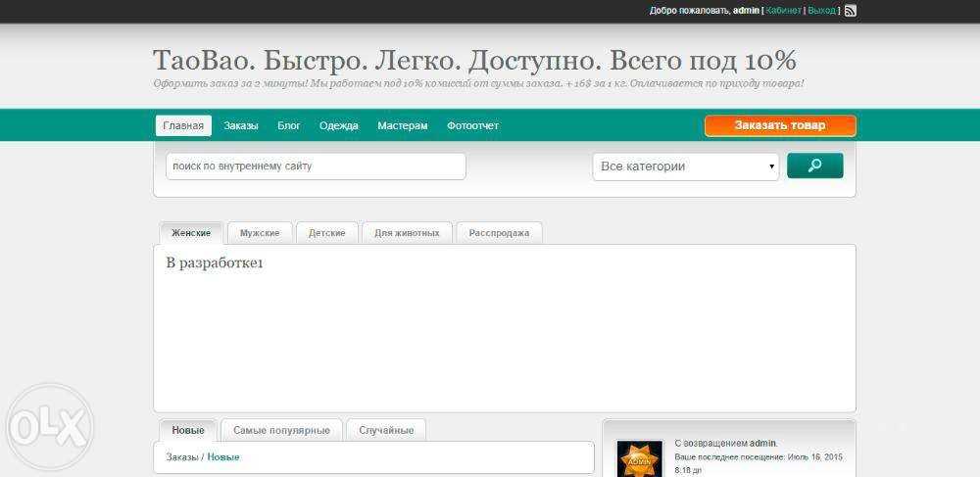980x477 pixels.
Task: Click the admin username in top bar
Action: [x=746, y=11]
